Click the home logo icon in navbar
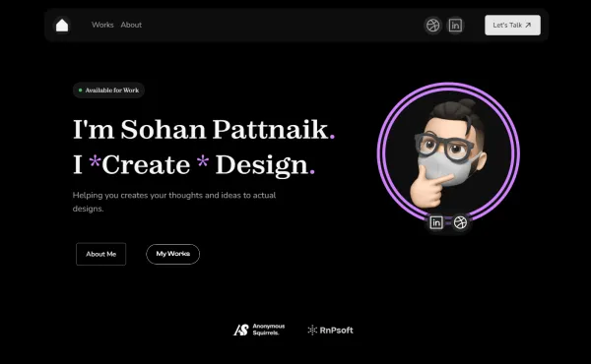Image resolution: width=591 pixels, height=364 pixels. coord(62,26)
